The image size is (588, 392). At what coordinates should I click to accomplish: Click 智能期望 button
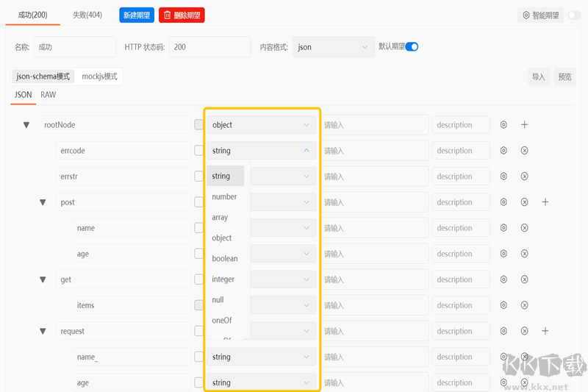click(x=540, y=15)
